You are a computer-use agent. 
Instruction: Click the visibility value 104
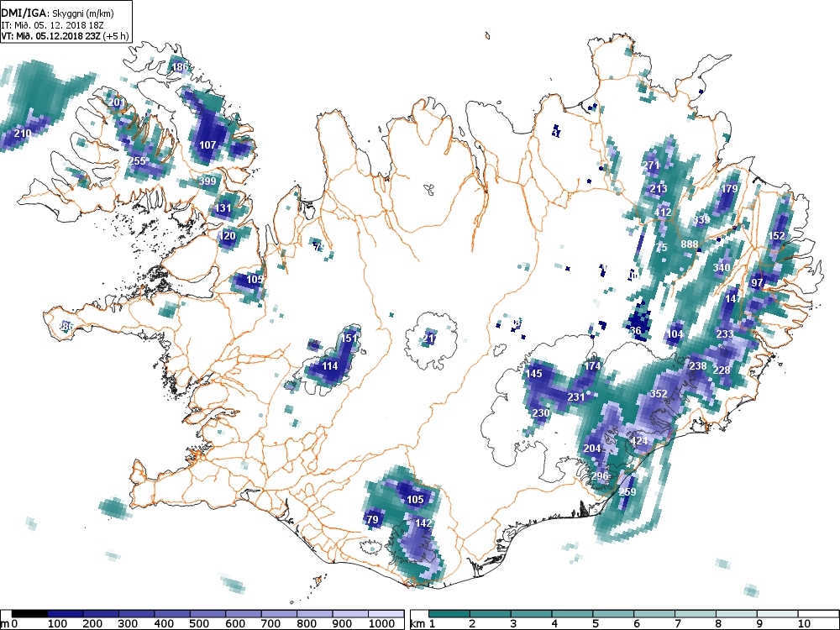coord(675,334)
